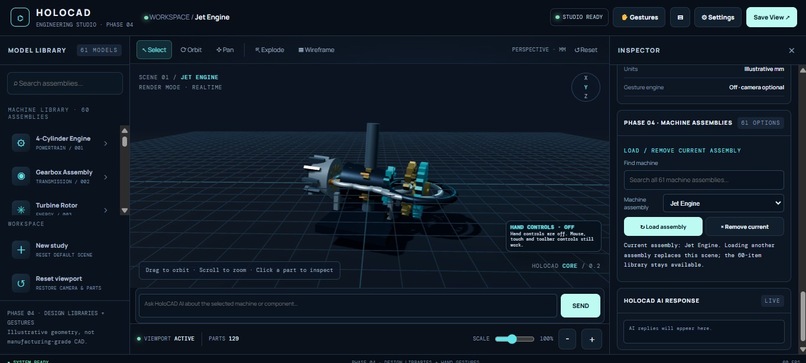Switch to the Orbit tool
The image size is (806, 363).
[x=191, y=50]
